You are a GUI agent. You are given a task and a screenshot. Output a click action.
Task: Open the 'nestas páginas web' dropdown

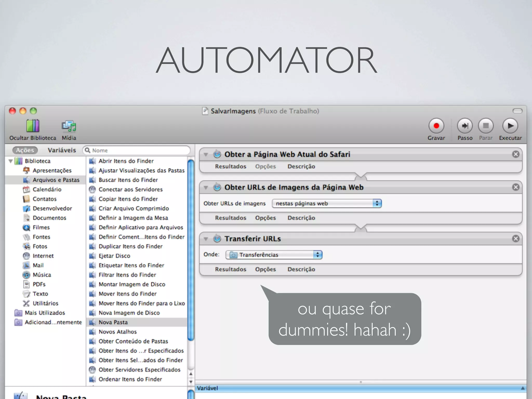[327, 203]
